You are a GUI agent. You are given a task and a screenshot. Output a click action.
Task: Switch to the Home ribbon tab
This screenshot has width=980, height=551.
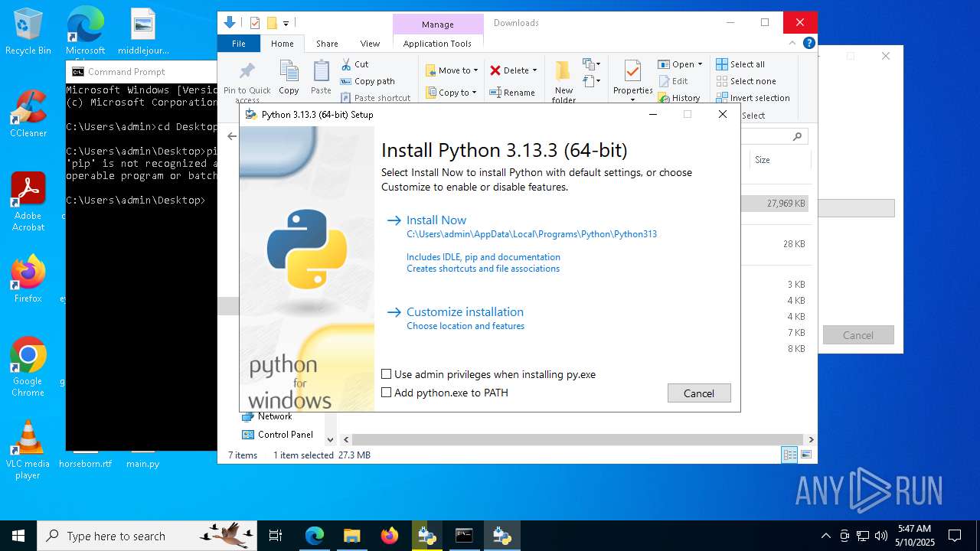click(282, 44)
